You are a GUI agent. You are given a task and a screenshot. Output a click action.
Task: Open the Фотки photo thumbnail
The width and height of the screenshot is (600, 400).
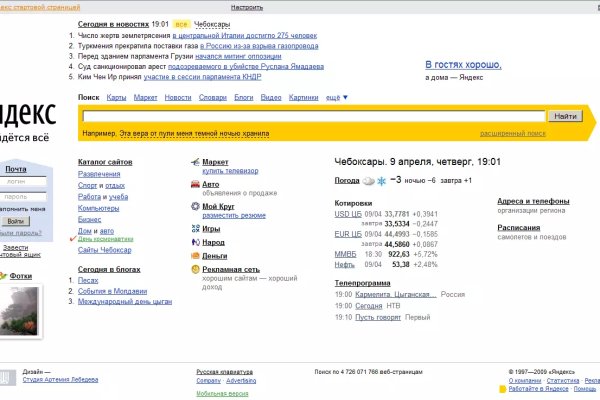tap(20, 311)
